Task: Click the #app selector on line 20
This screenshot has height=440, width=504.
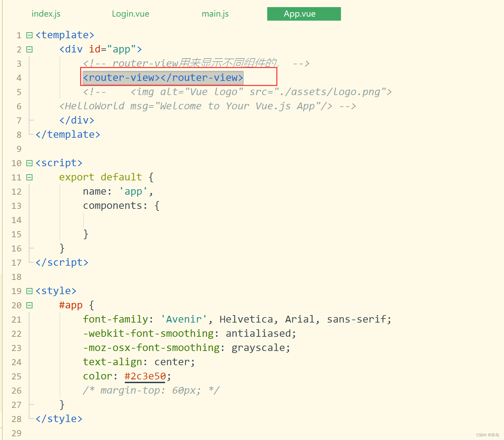Action: (71, 305)
